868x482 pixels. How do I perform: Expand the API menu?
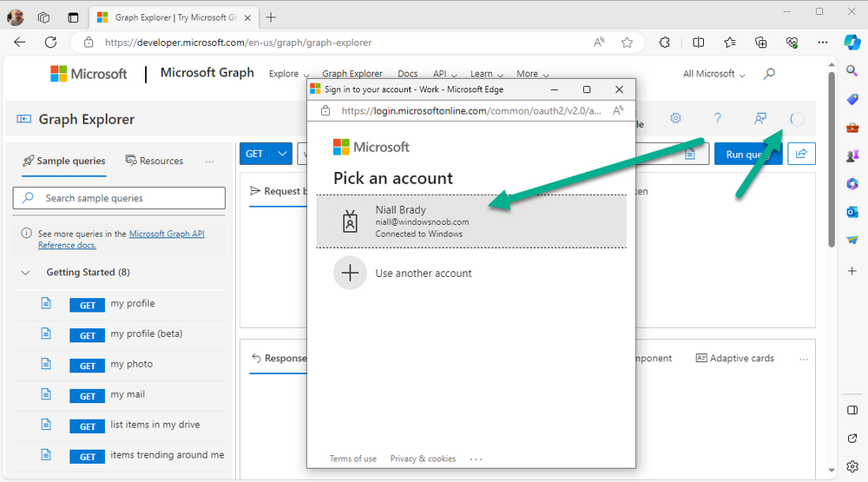(x=445, y=74)
